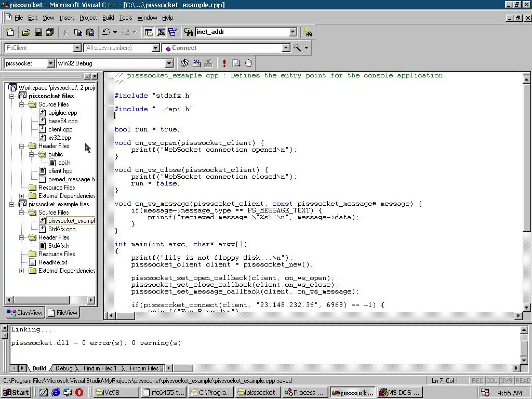Launch Opera from the quick launch bar
Viewport: 532px width, 399px height.
tap(79, 393)
